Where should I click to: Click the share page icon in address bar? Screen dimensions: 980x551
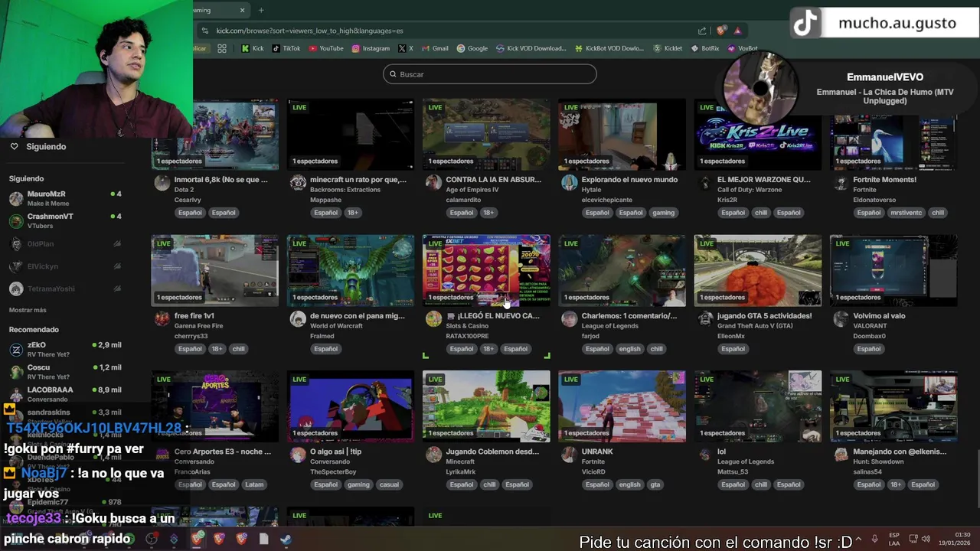[702, 31]
